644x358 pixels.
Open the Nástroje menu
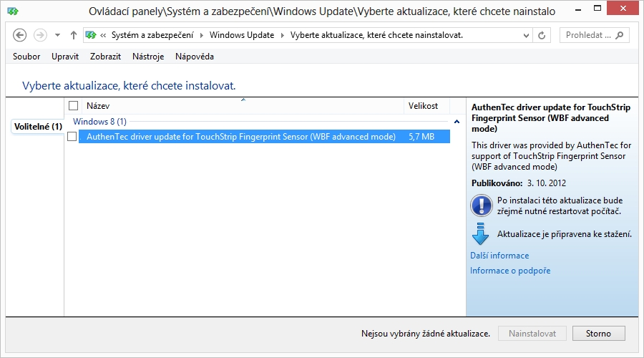[148, 57]
